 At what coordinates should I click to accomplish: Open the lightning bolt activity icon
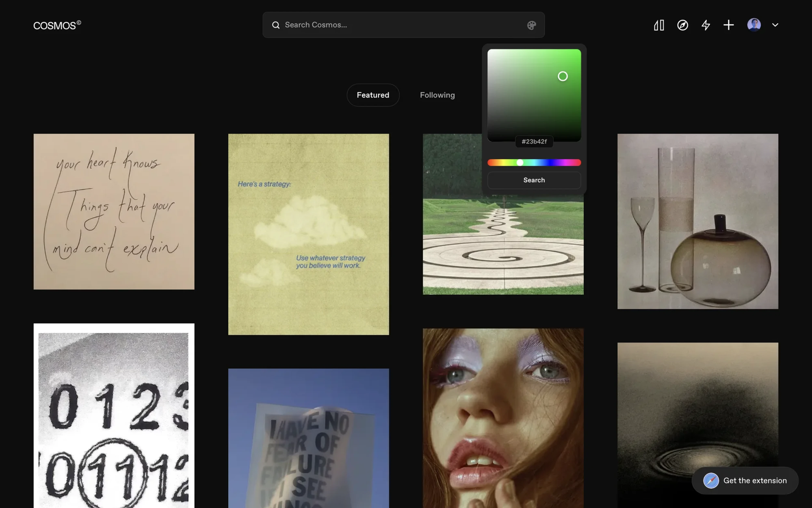(706, 25)
